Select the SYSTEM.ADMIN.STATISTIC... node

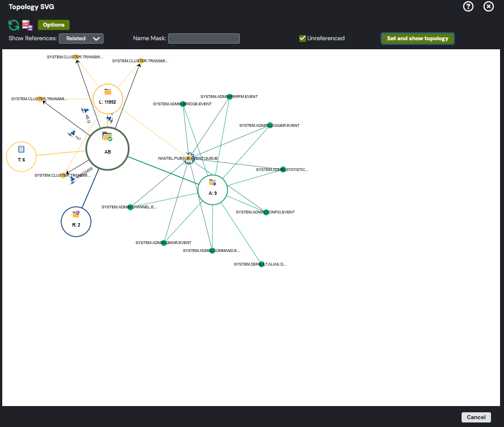(283, 169)
